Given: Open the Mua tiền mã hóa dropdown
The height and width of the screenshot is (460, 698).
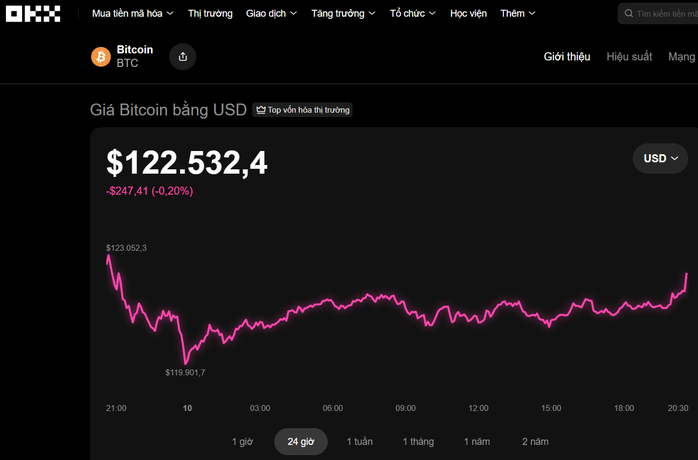Looking at the screenshot, I should pyautogui.click(x=132, y=14).
